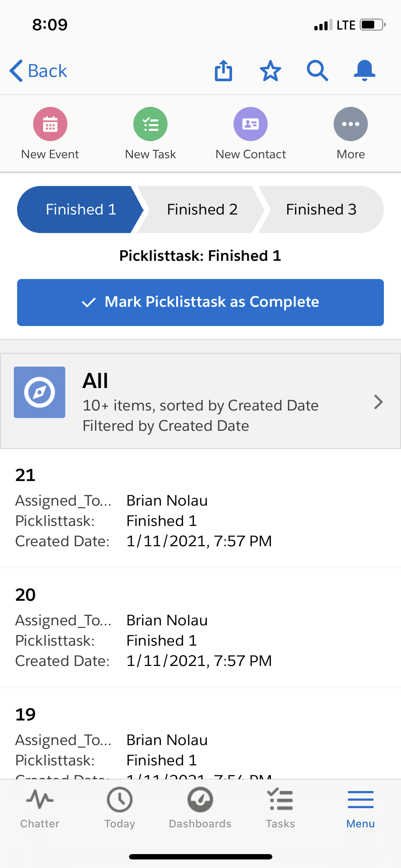401x868 pixels.
Task: Go Back to previous screen
Action: click(38, 71)
